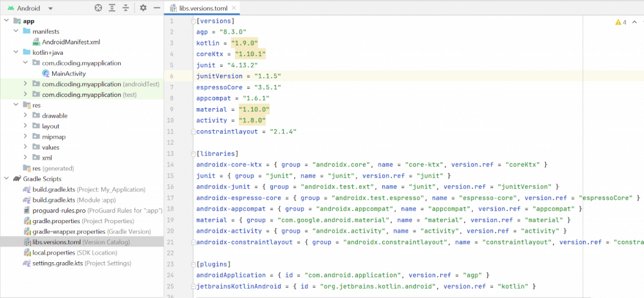Expand the xml folder
This screenshot has width=644, height=298.
[x=25, y=158]
